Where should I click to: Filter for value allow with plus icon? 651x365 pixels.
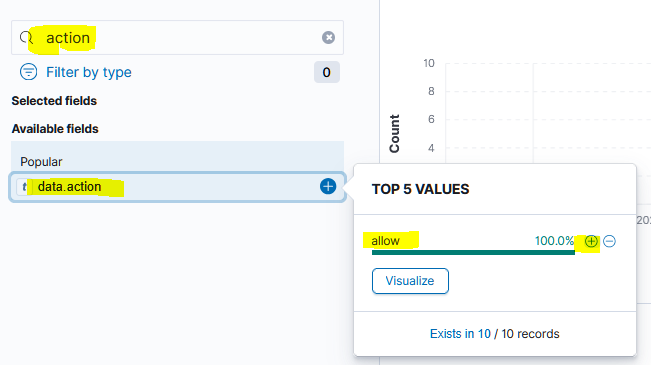pos(591,241)
